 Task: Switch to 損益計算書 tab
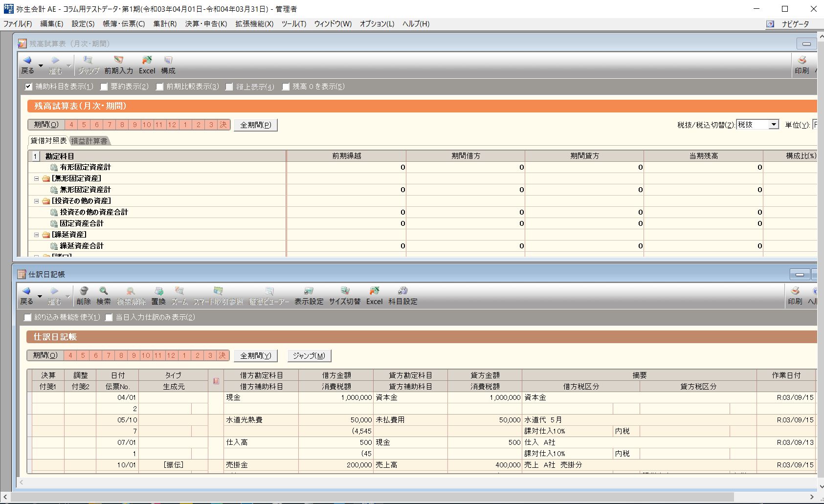tap(89, 141)
